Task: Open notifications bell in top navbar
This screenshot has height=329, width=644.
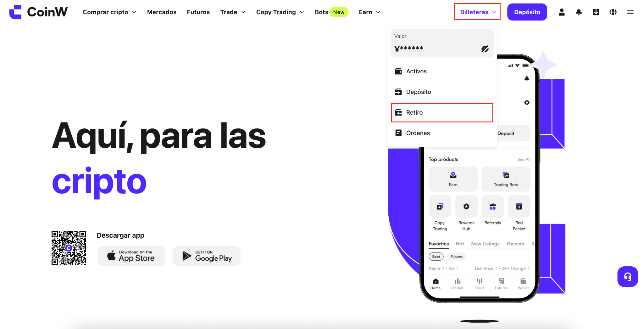Action: 579,12
